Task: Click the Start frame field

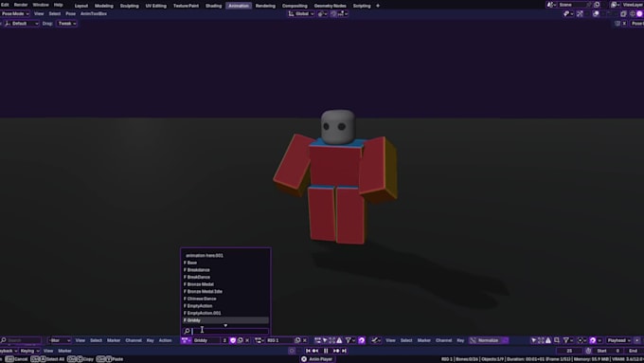Action: (x=608, y=351)
